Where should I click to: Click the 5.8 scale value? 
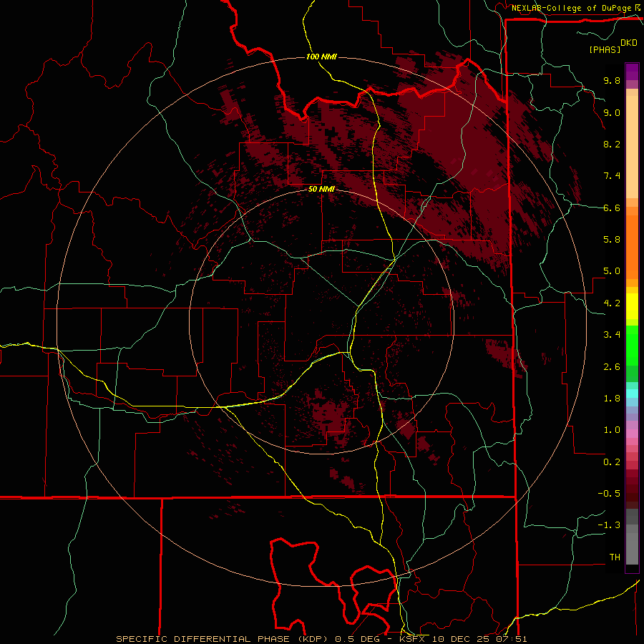coord(612,240)
